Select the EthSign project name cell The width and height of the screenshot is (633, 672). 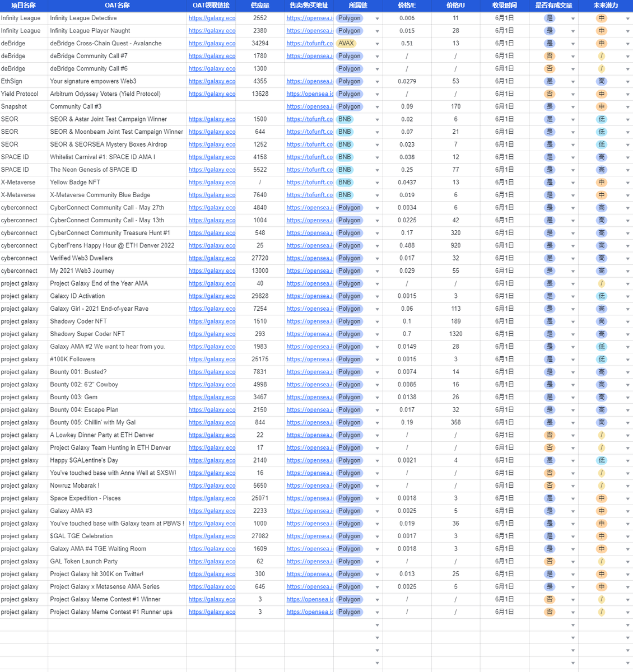click(24, 81)
